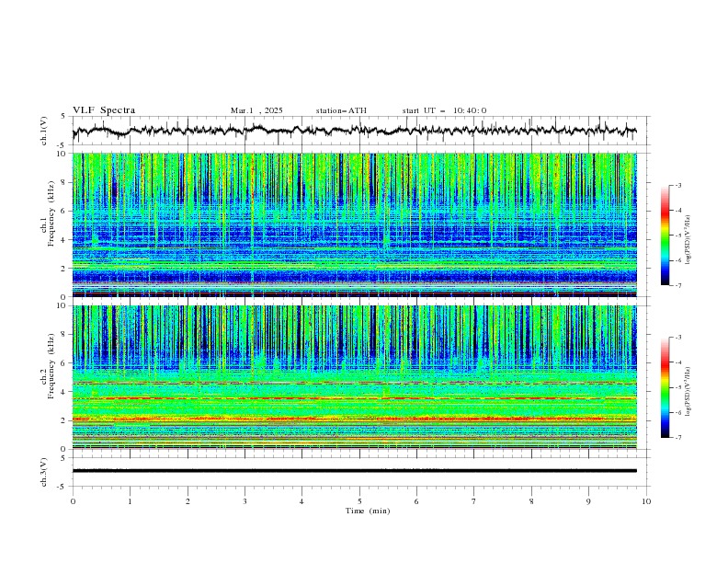728x563 pixels.
Task: Click time axis tick label "8"
Action: [531, 501]
